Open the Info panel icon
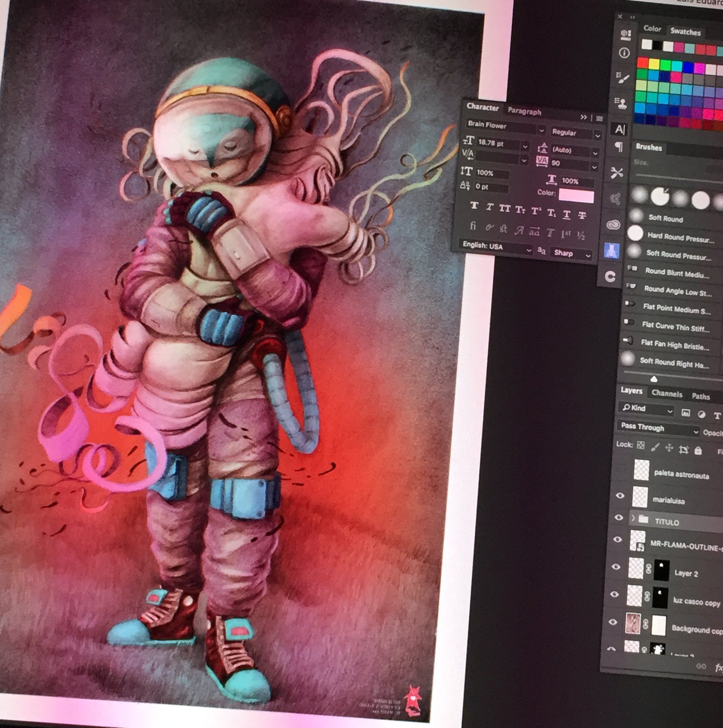The width and height of the screenshot is (723, 728). [624, 53]
